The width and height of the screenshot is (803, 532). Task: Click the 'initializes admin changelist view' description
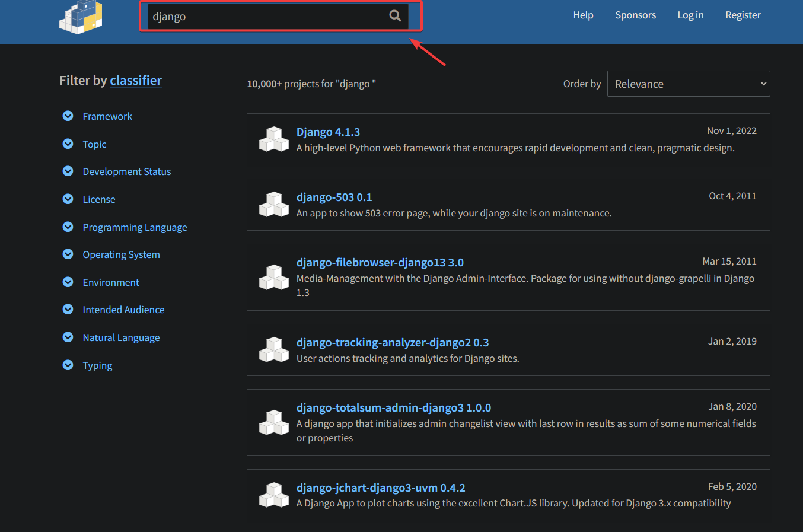(x=526, y=431)
